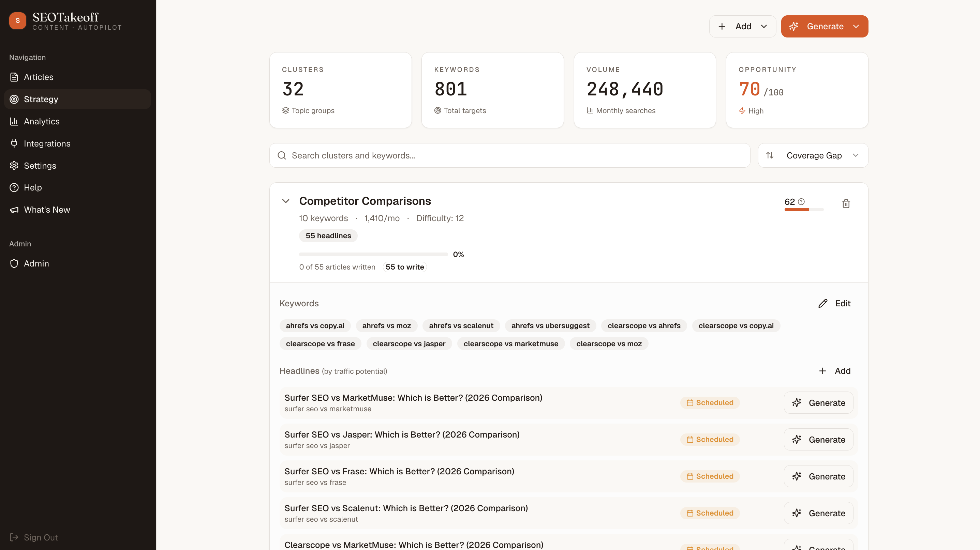Open the Integrations page

77,143
